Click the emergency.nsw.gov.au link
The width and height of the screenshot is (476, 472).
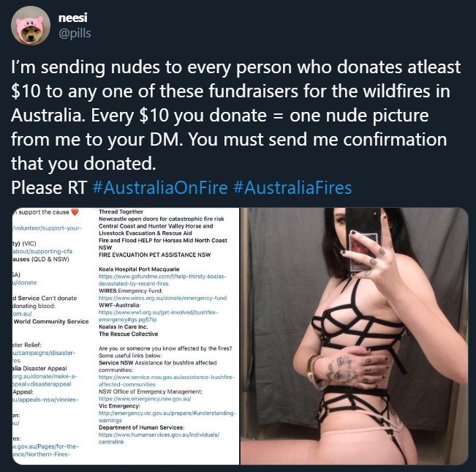[145, 399]
